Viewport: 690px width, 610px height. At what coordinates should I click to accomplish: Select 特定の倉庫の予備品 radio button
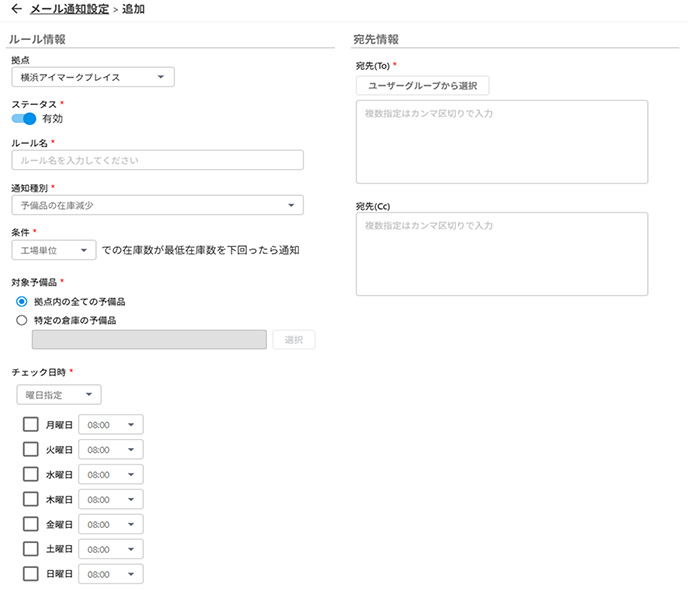tap(22, 320)
